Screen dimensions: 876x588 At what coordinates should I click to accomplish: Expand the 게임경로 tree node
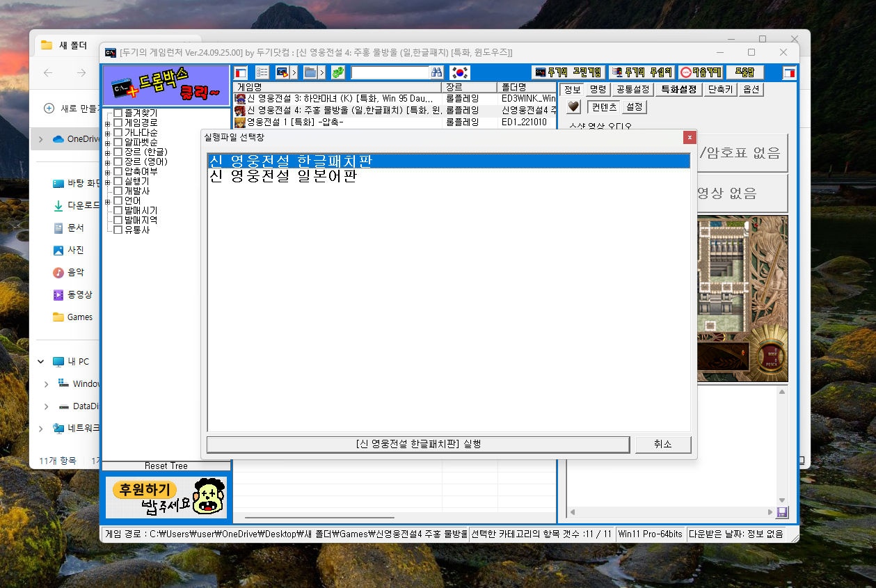108,123
